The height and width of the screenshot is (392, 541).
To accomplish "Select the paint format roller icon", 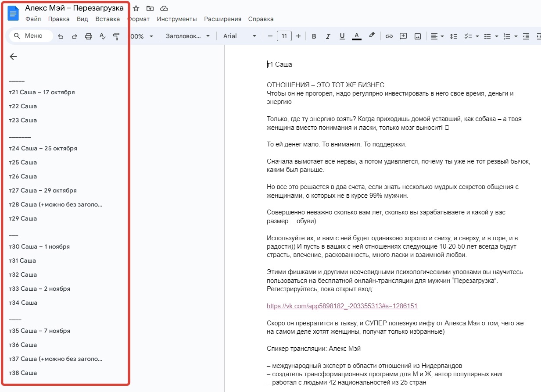I will pyautogui.click(x=116, y=36).
